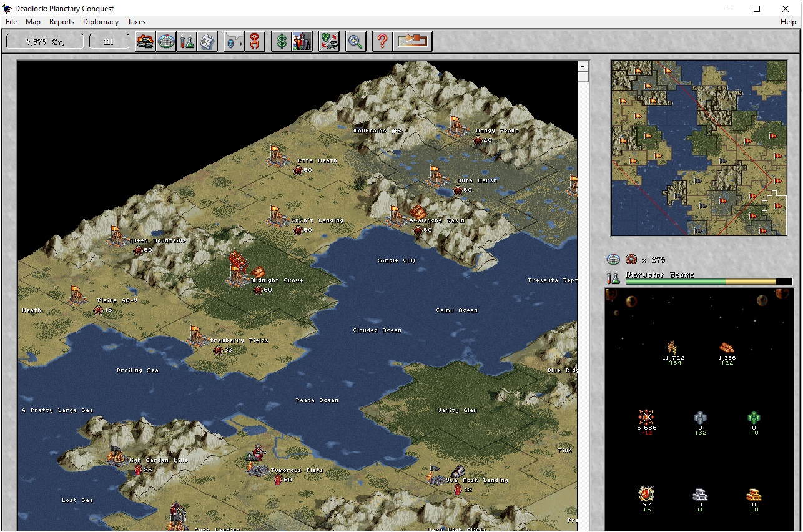Open the military tanks toolbar icon
The height and width of the screenshot is (532, 803).
pyautogui.click(x=145, y=42)
